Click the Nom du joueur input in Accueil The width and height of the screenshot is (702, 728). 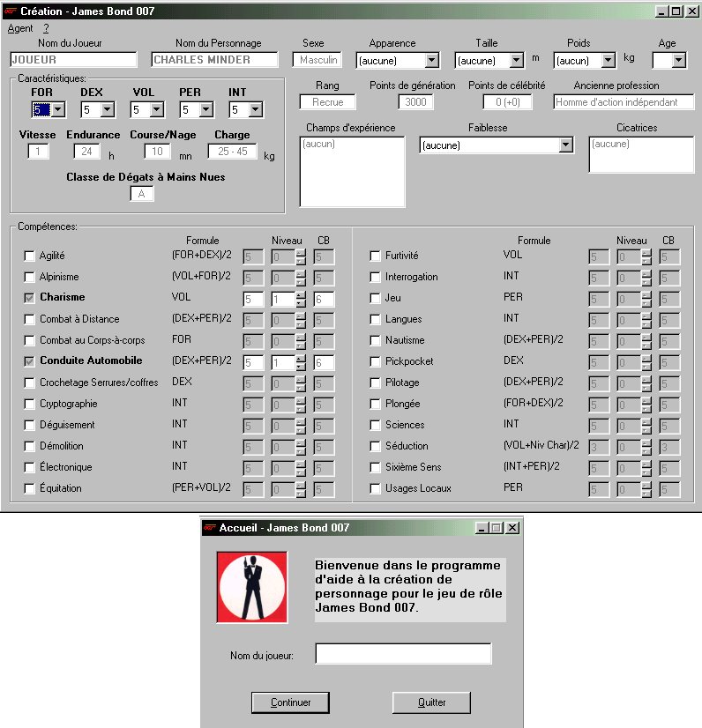403,654
